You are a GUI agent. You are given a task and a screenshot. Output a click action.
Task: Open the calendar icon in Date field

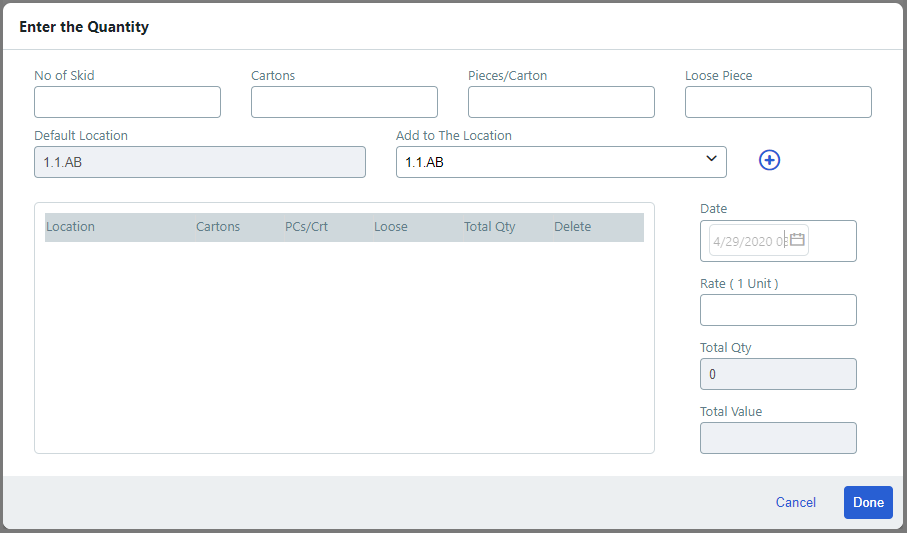coord(797,240)
